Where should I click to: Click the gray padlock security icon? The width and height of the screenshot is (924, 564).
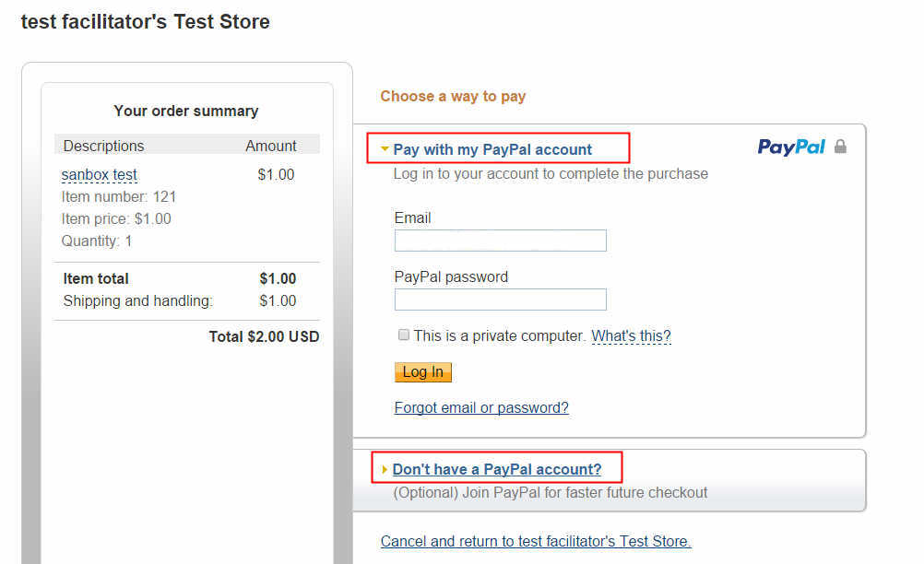[840, 147]
